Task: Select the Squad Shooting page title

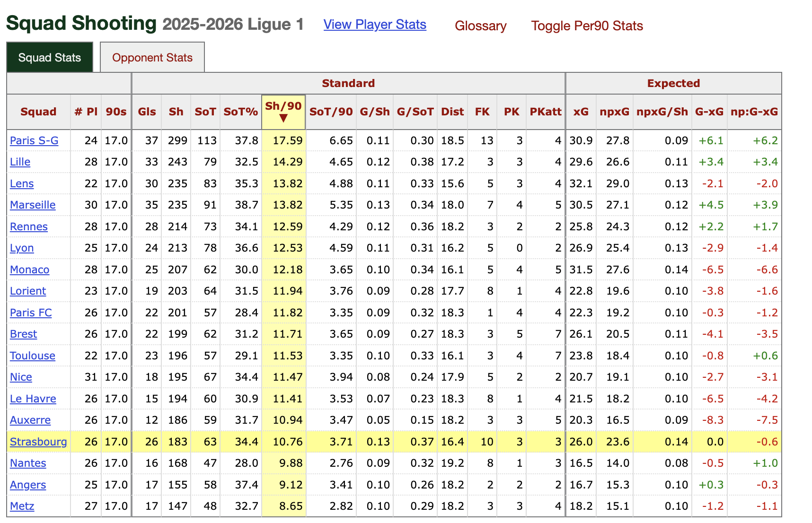Action: (x=81, y=23)
